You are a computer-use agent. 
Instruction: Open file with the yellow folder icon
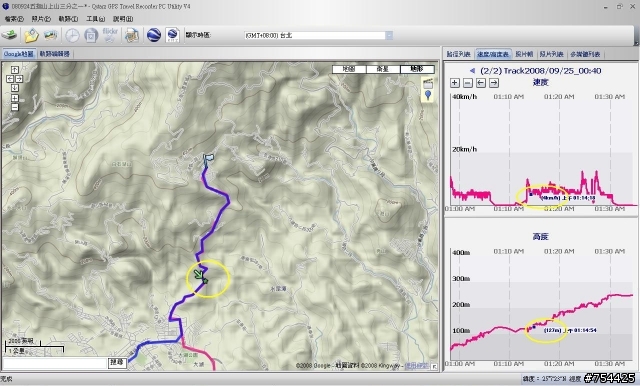pos(31,35)
